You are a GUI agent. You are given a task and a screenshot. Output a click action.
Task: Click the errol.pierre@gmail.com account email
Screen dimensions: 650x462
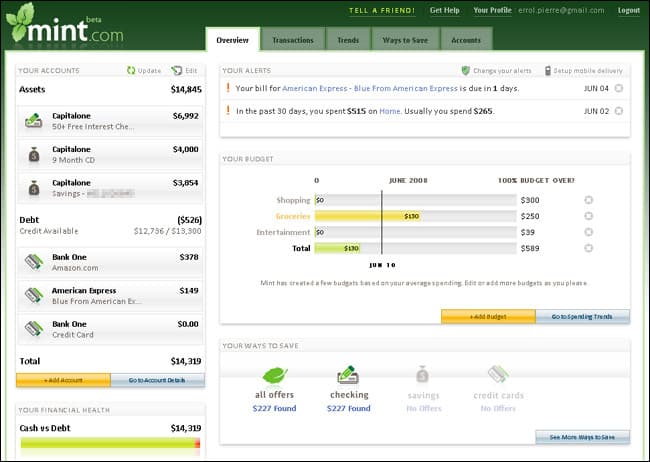click(561, 10)
